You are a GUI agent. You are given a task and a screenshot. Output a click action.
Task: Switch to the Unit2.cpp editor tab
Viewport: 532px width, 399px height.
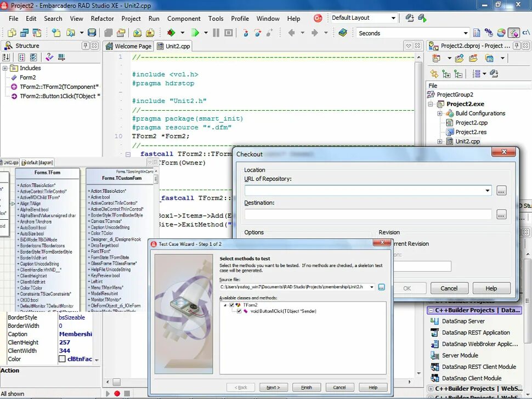[174, 46]
